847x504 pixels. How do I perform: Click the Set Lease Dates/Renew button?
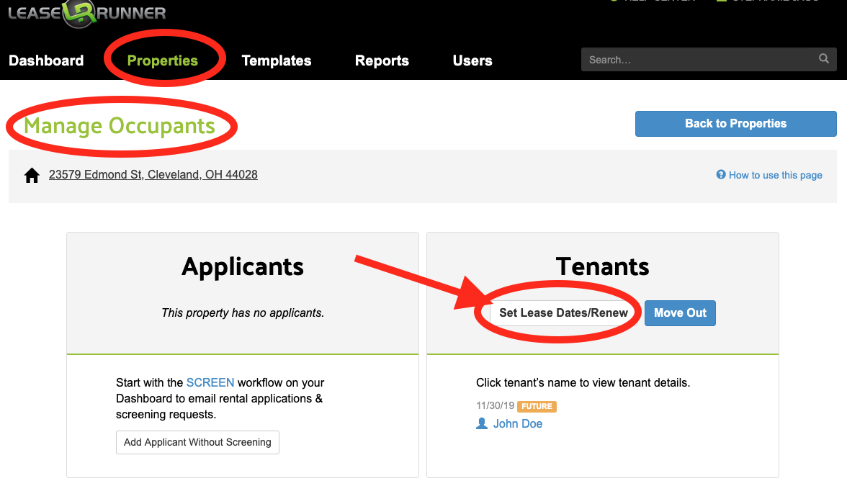(x=563, y=313)
